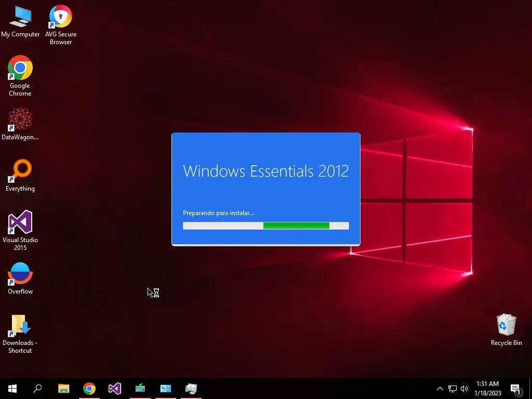Click the Windows Essentials 2012 title
The height and width of the screenshot is (399, 532).
pyautogui.click(x=265, y=170)
